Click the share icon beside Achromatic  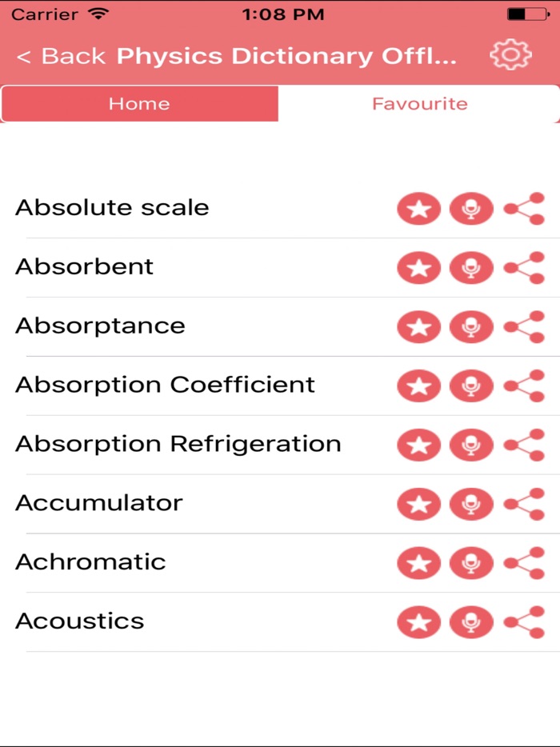(524, 564)
